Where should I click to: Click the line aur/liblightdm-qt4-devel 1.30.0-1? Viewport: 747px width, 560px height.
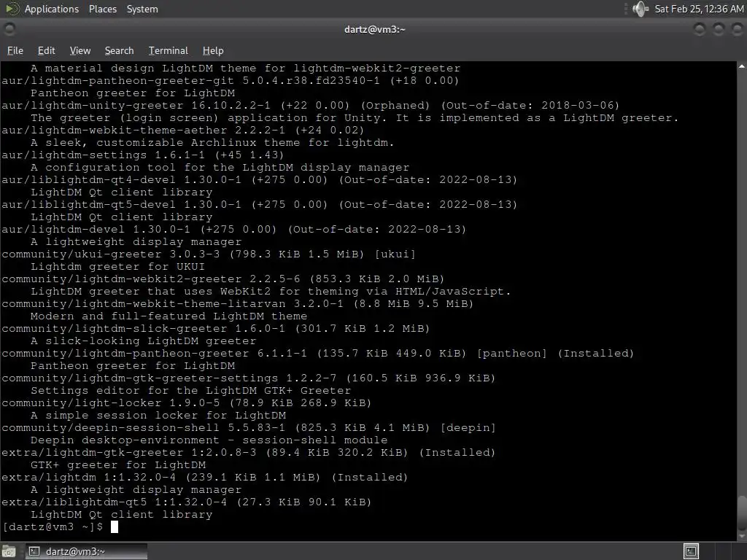click(x=122, y=179)
